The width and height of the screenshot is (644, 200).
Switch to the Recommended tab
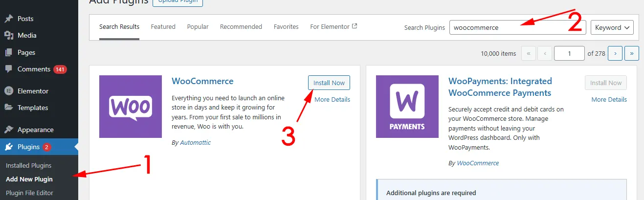coord(241,27)
